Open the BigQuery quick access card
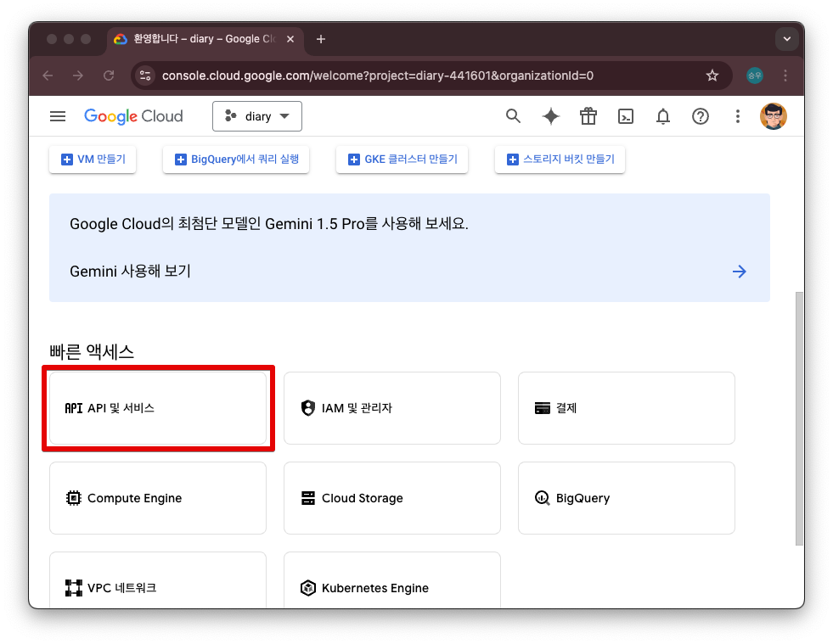Screen dimensions: 833x644 click(x=627, y=498)
